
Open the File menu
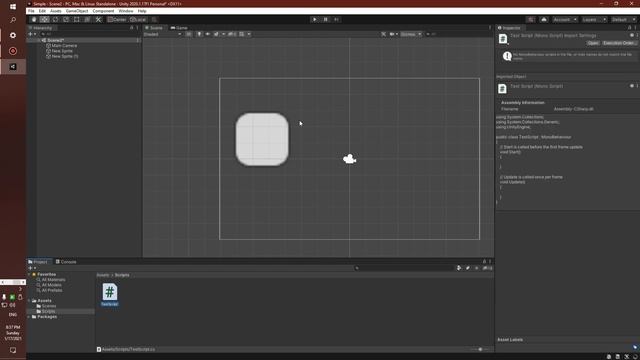(31, 11)
